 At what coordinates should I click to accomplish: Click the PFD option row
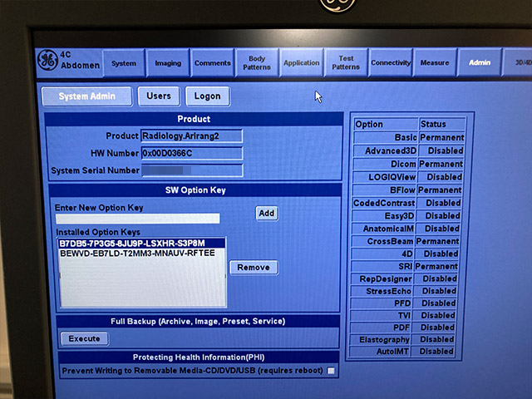[403, 303]
